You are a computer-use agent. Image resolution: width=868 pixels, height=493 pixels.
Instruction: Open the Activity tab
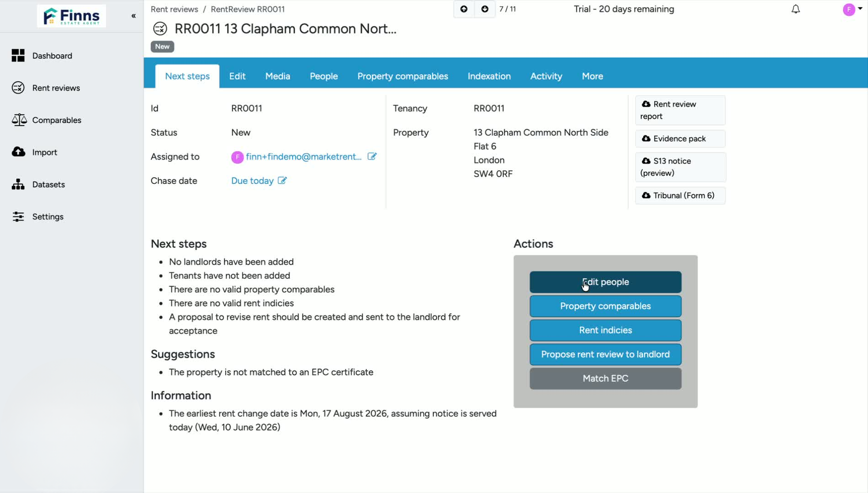[x=546, y=76]
